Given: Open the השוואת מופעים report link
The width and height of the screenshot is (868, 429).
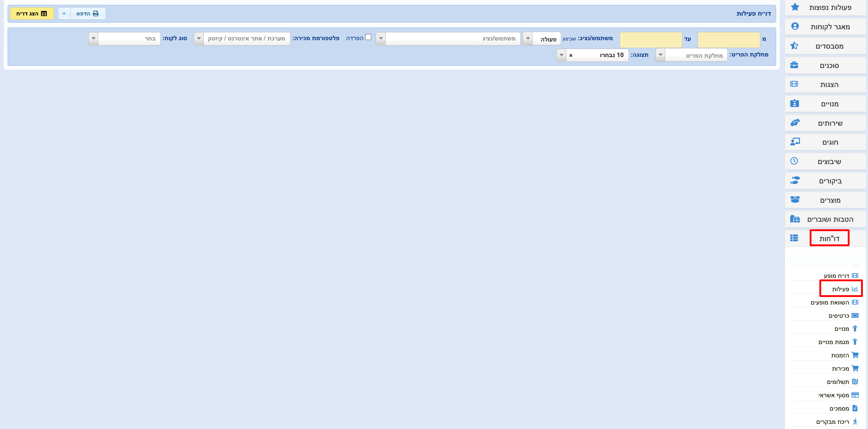Looking at the screenshot, I should pyautogui.click(x=830, y=302).
